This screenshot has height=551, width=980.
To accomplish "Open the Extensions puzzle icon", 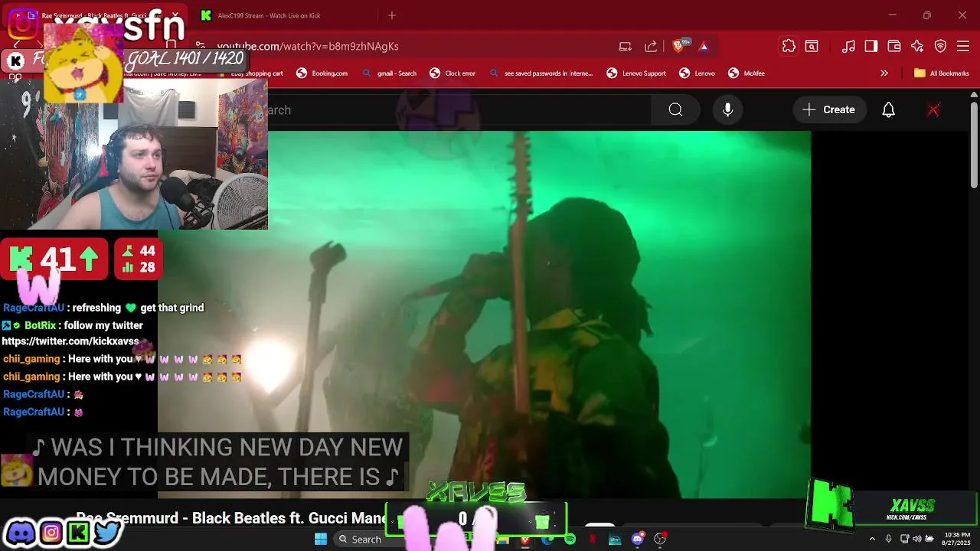I will (789, 47).
